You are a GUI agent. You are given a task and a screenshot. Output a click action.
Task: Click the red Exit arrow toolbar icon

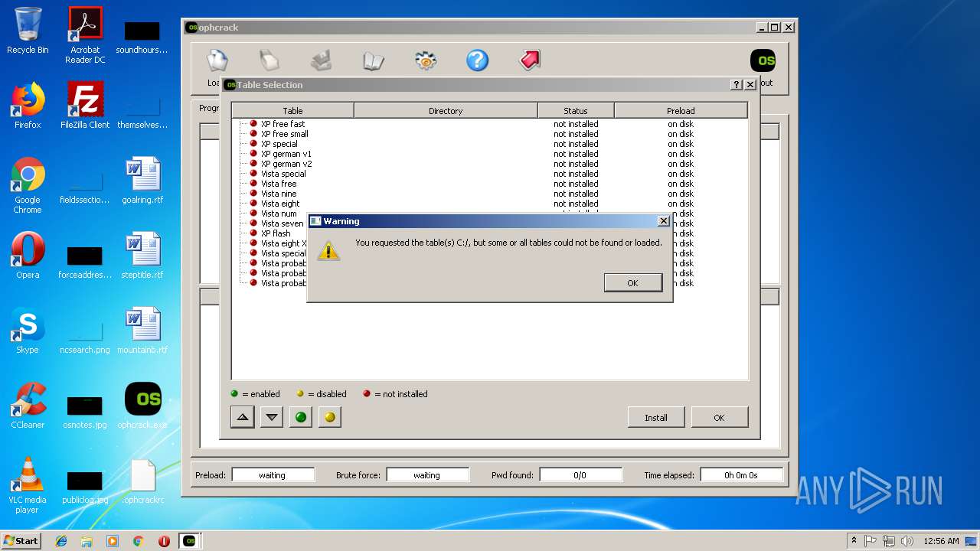pos(530,60)
